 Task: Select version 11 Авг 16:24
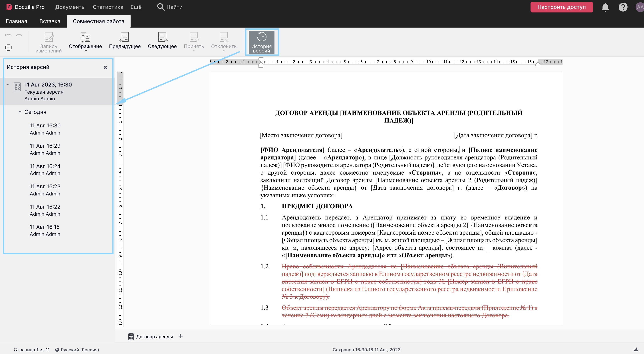pos(45,169)
